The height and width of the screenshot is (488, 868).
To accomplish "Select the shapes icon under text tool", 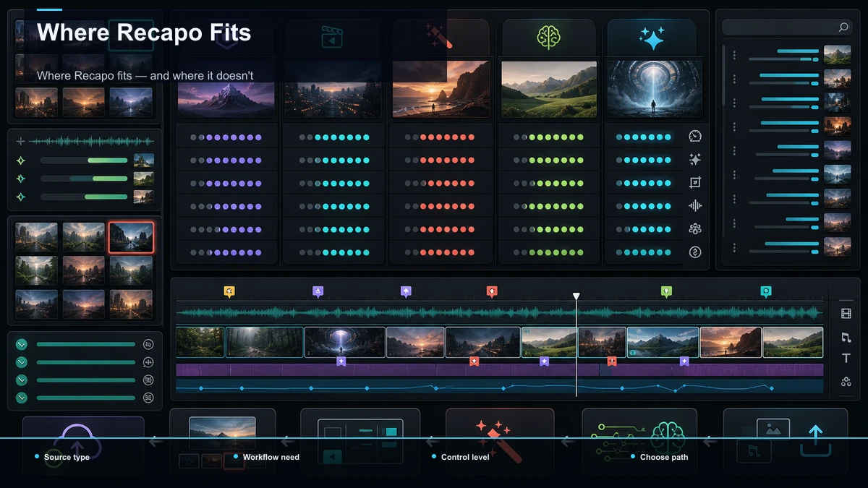I will (846, 382).
